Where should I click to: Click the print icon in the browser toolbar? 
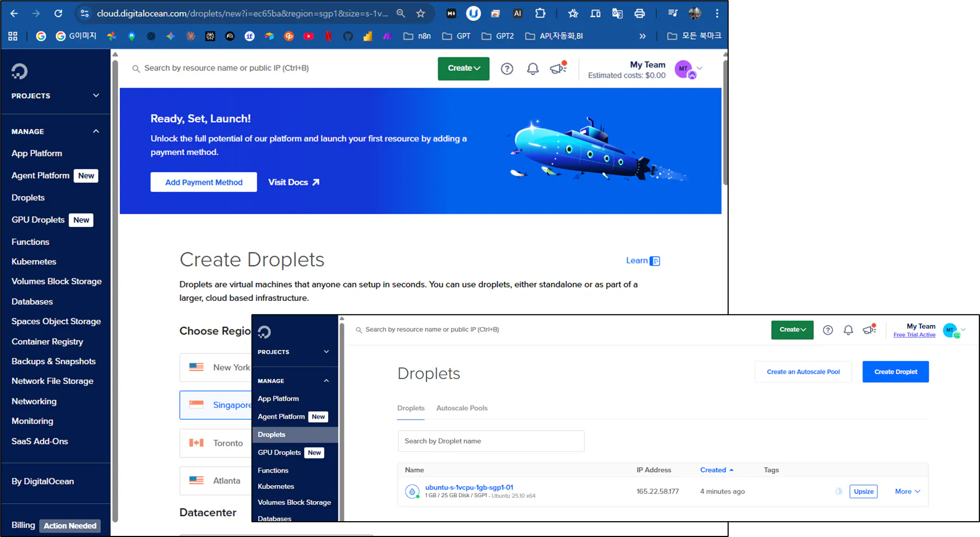(639, 14)
